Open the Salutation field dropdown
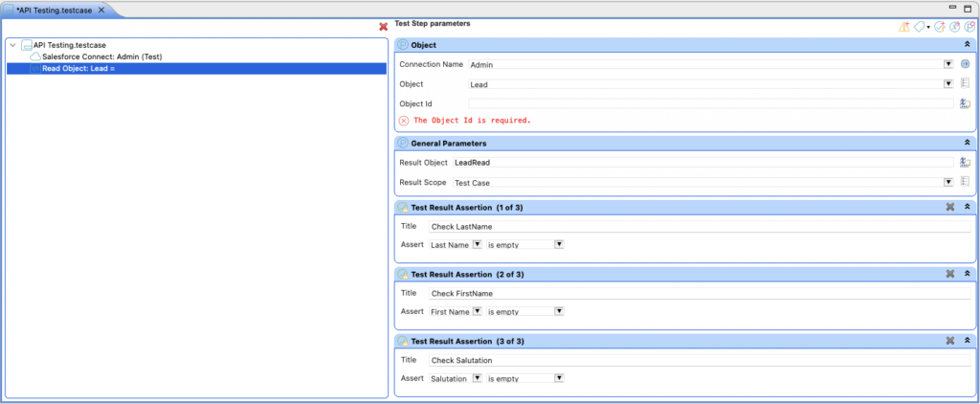Screen dimensions: 980x404 coord(477,378)
